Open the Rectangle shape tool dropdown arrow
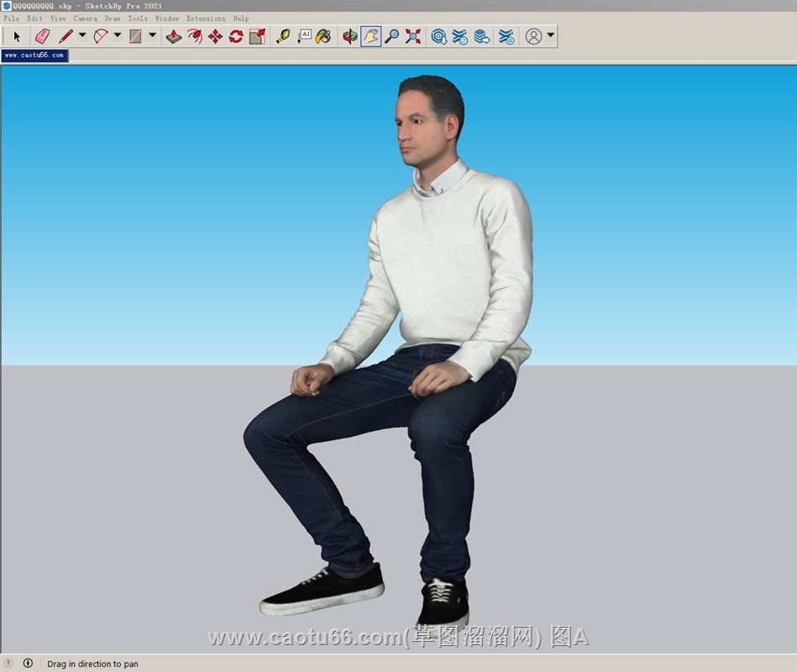The height and width of the screenshot is (672, 797). [153, 36]
